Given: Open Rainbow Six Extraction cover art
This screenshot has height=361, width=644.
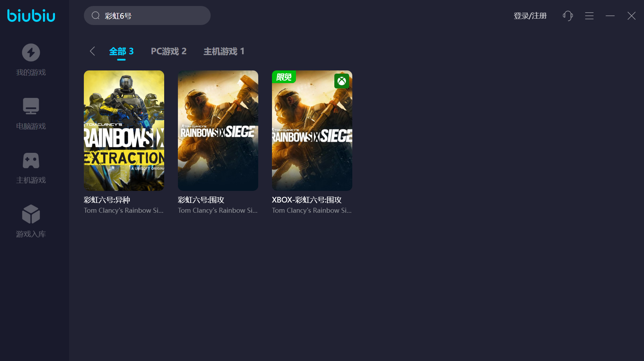Looking at the screenshot, I should pyautogui.click(x=124, y=131).
